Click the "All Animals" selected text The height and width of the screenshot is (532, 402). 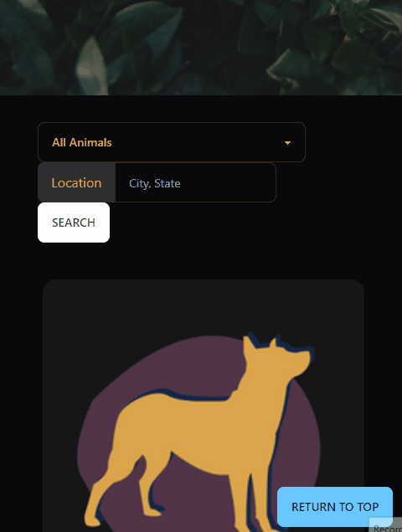(82, 142)
